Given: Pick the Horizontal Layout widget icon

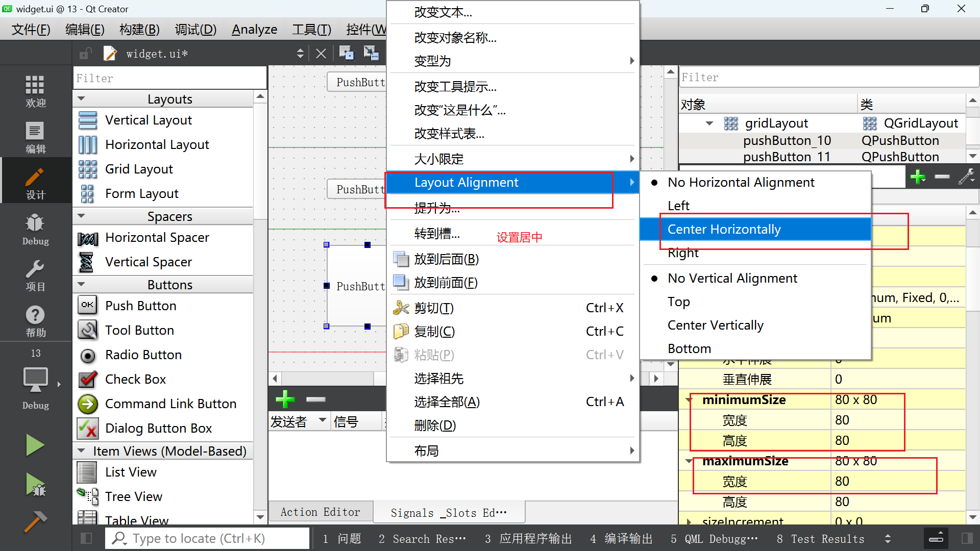Looking at the screenshot, I should 88,145.
